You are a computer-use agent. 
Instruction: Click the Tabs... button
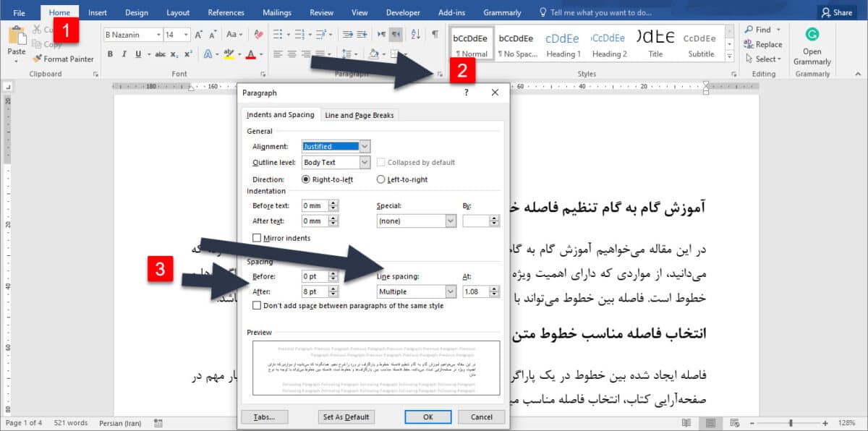pos(264,417)
